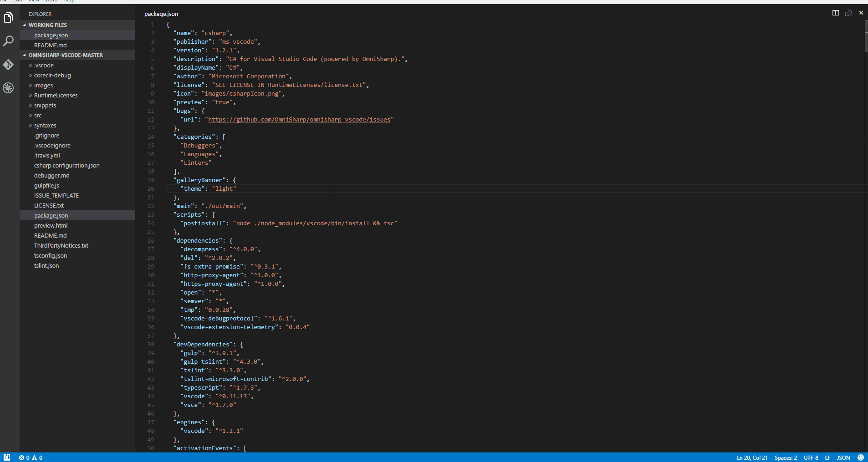Open the Git source control view

coord(8,65)
